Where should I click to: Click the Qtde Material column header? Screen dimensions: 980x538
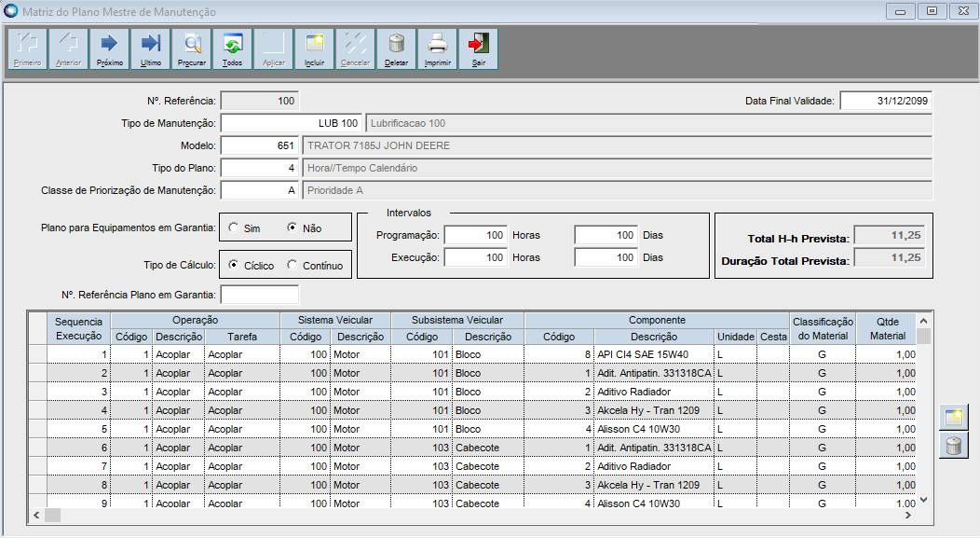pyautogui.click(x=887, y=328)
